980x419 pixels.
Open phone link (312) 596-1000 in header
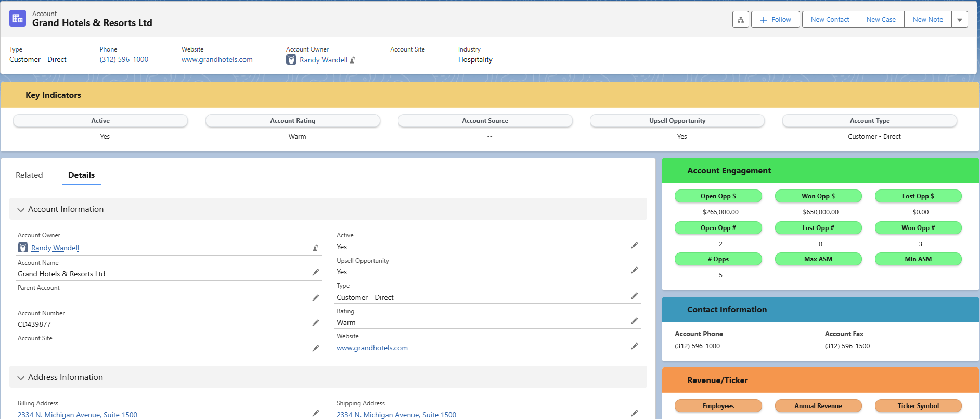pyautogui.click(x=124, y=60)
